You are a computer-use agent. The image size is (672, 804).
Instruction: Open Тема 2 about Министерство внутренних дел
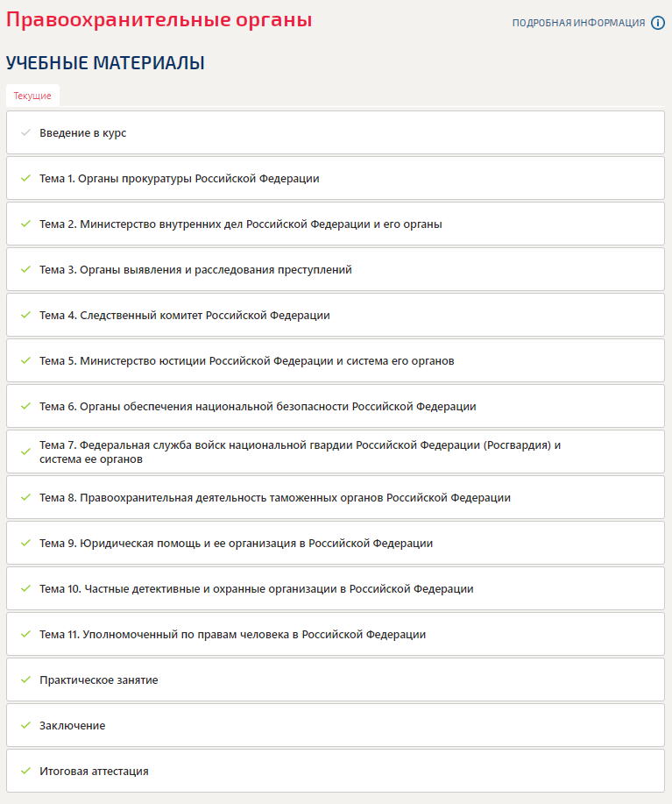(x=240, y=224)
